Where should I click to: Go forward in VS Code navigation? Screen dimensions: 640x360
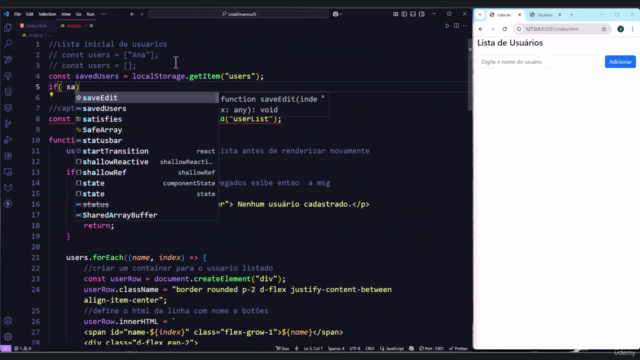[x=142, y=14]
